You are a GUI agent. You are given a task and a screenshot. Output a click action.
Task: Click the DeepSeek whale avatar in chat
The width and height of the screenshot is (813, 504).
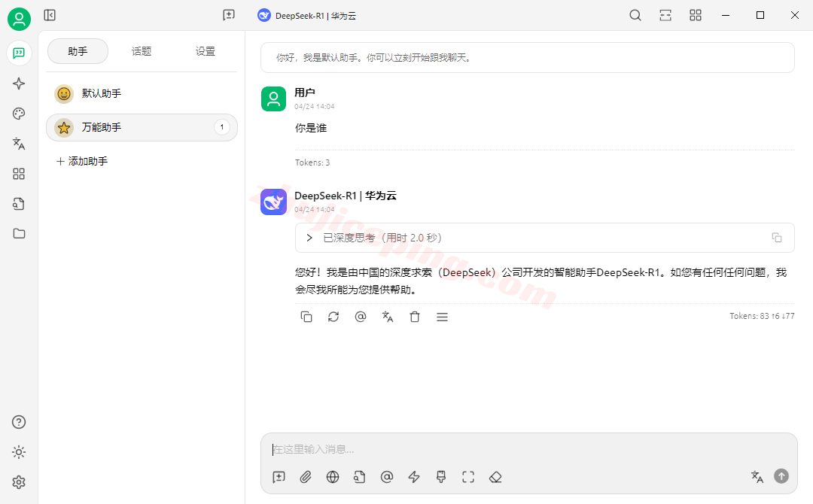pyautogui.click(x=273, y=202)
